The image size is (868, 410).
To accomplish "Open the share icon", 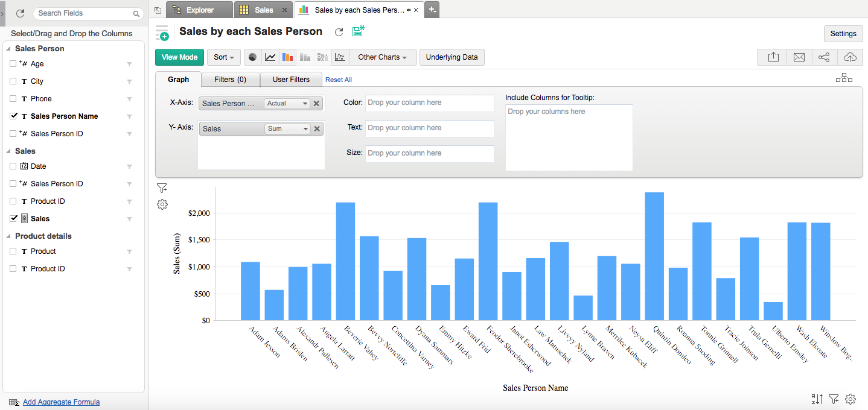I will click(x=825, y=57).
